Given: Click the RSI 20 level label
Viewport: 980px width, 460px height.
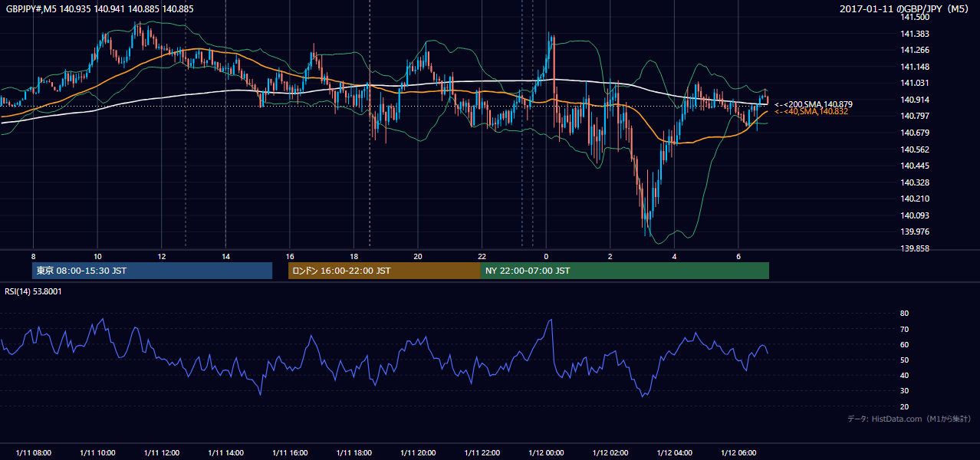Looking at the screenshot, I should (x=904, y=406).
